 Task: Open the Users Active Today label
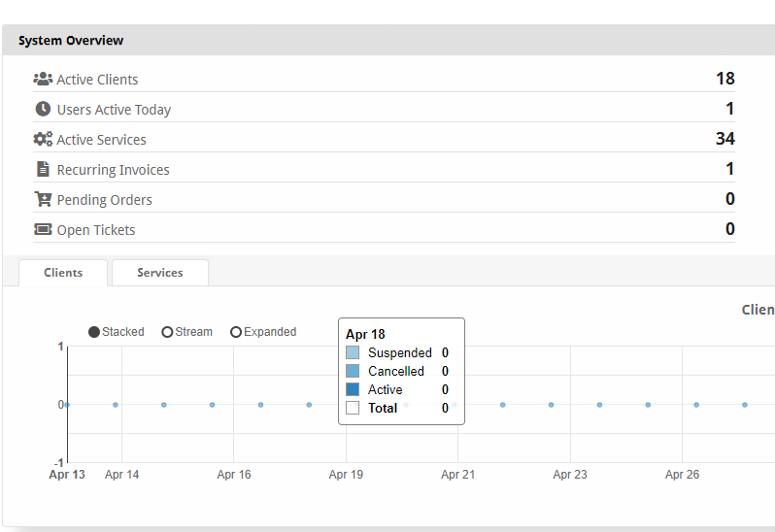coord(115,110)
